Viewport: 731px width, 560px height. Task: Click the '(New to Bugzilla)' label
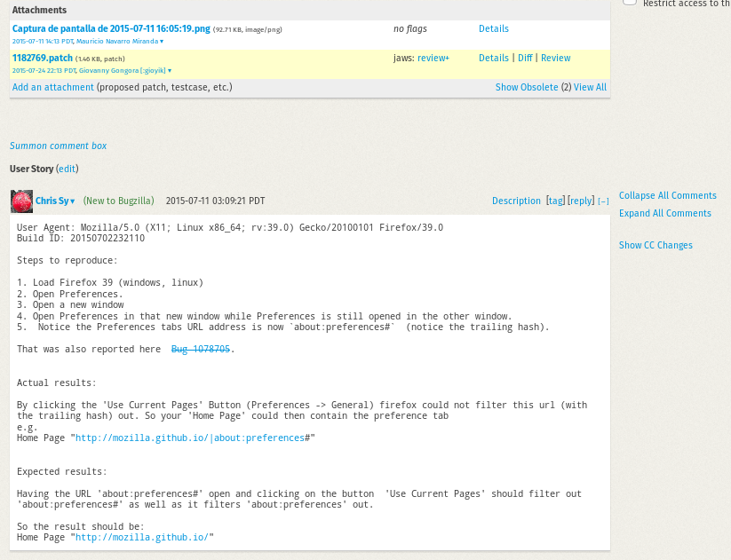pyautogui.click(x=118, y=201)
